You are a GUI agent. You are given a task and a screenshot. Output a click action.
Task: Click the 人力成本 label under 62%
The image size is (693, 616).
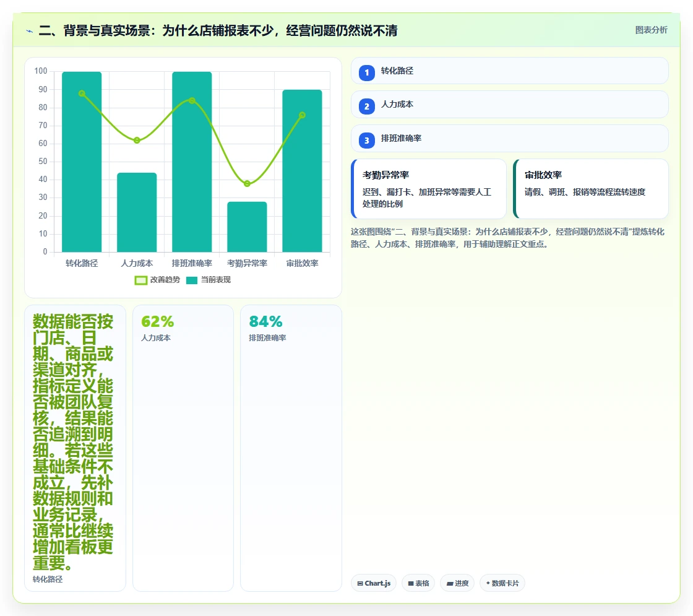pyautogui.click(x=155, y=338)
